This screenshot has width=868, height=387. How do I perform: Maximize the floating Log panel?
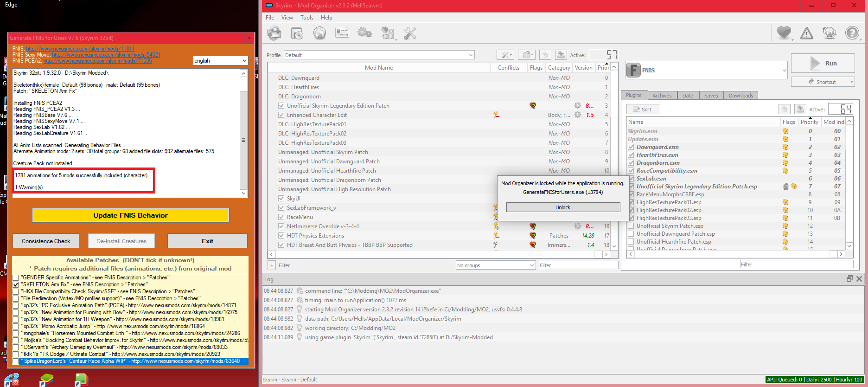[x=849, y=279]
